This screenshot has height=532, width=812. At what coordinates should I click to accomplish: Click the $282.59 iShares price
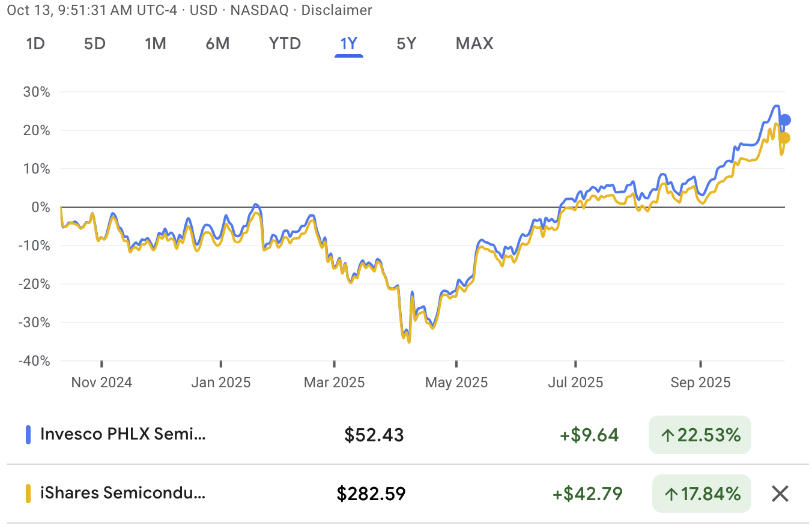(x=371, y=494)
